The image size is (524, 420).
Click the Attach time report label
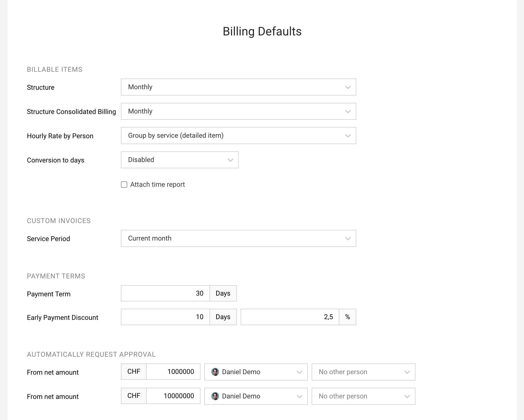tap(158, 185)
